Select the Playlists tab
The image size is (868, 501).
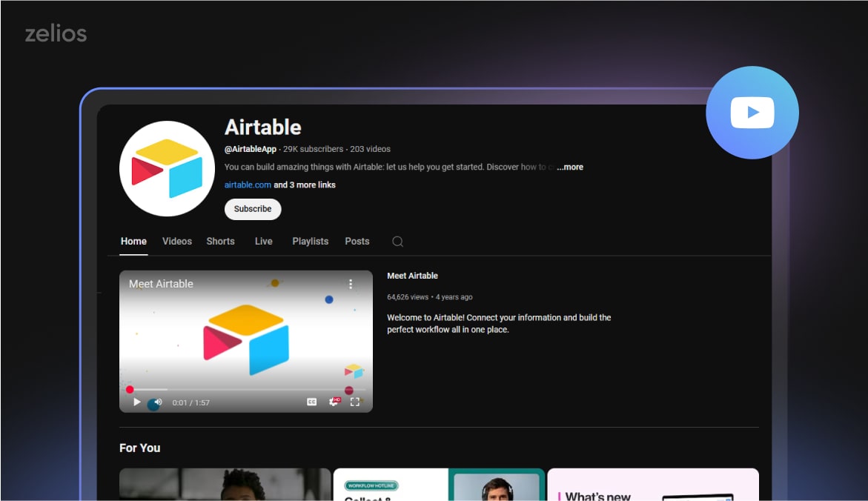point(310,241)
